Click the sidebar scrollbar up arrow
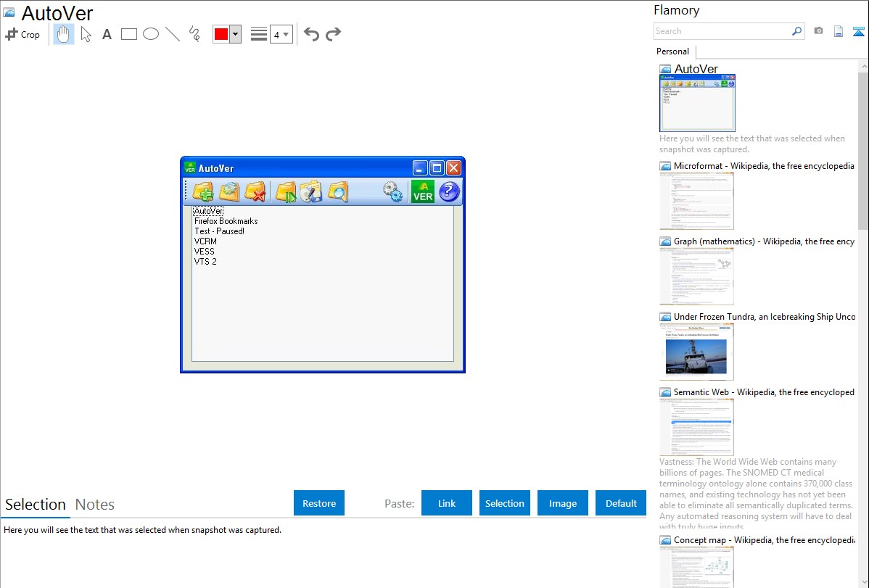 863,66
